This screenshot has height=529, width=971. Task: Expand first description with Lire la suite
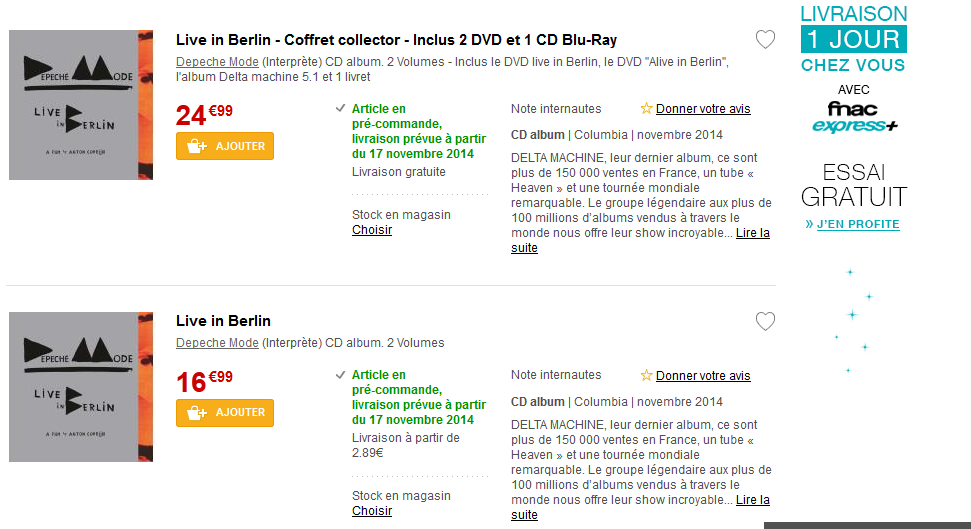point(752,233)
